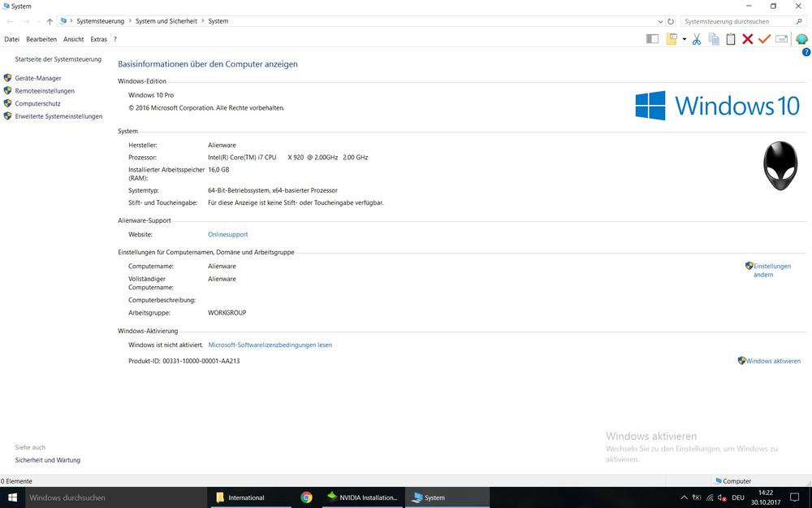
Task: Switch to the NVIDIA Installation taskbar button
Action: click(362, 497)
